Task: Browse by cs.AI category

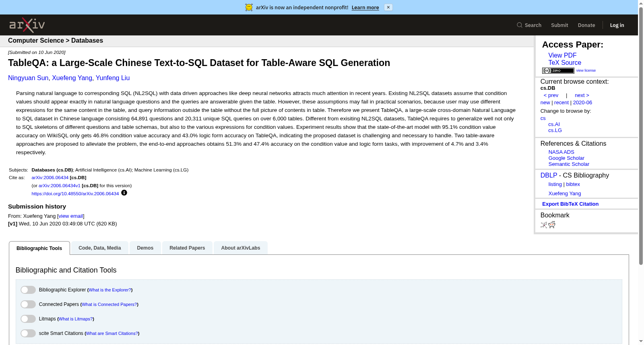Action: click(554, 124)
